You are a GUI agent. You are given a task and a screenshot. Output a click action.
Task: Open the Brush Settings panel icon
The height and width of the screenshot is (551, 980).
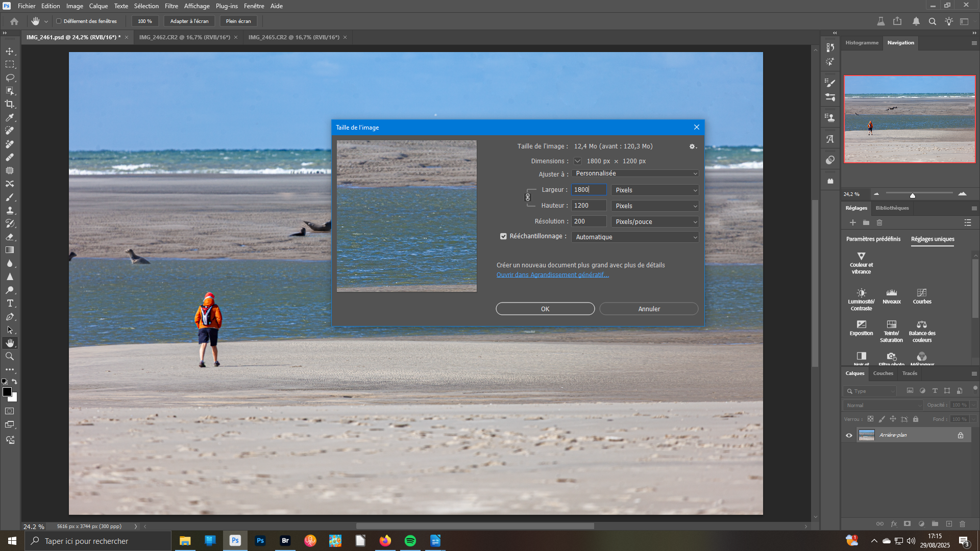830,83
